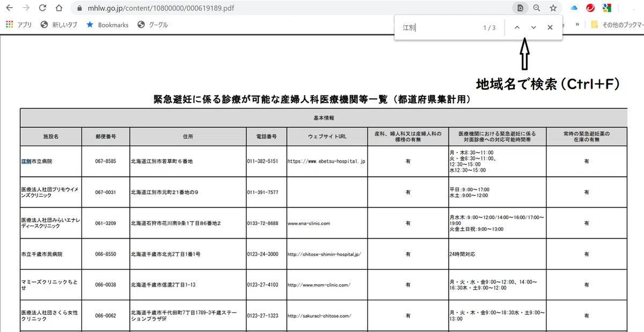
Task: Click the address bar URL
Action: [160, 9]
